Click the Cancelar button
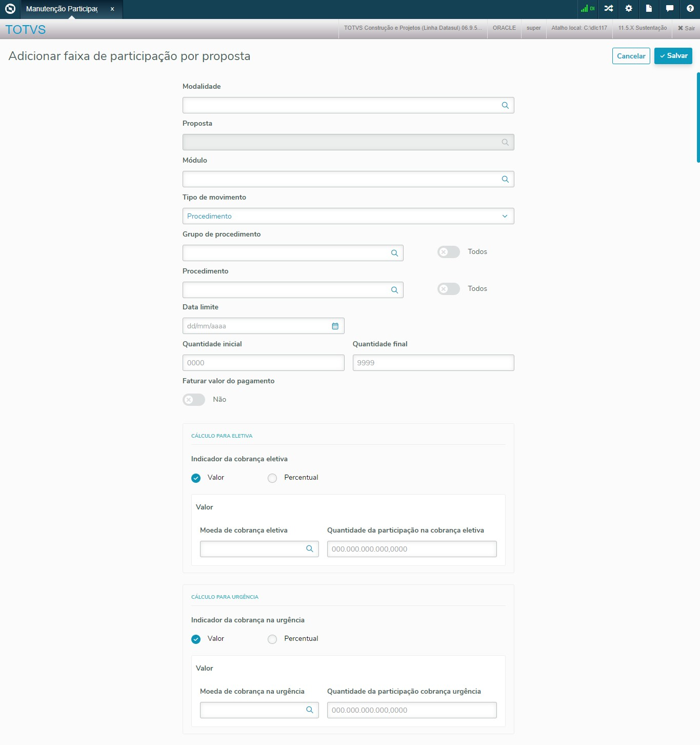700x745 pixels. tap(631, 56)
